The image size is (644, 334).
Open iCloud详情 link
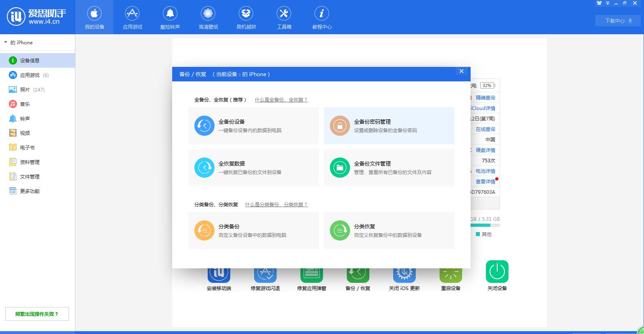[483, 108]
